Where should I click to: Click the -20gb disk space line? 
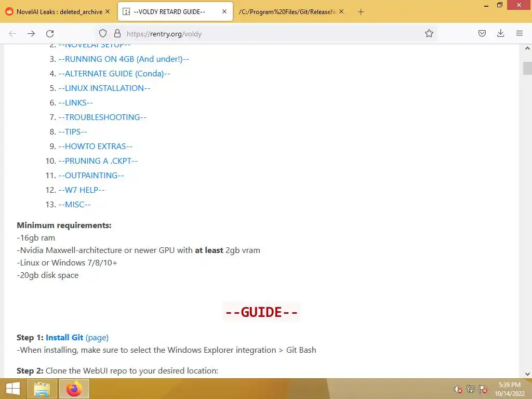tap(47, 275)
